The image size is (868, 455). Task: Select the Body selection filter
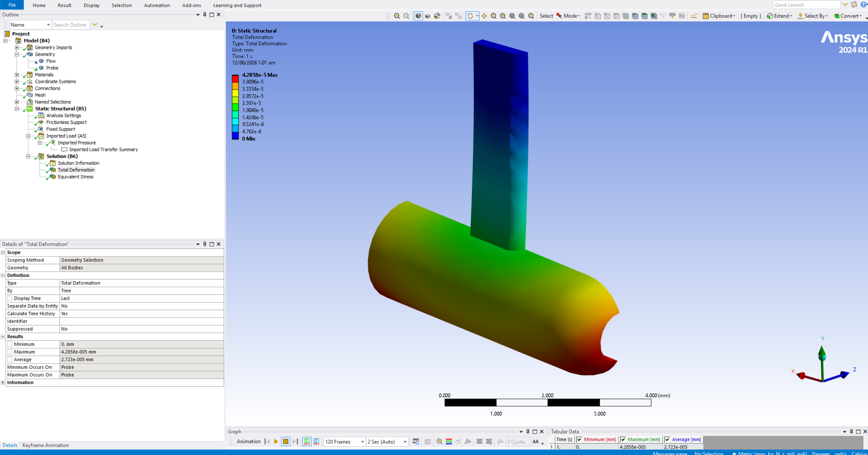tap(626, 16)
